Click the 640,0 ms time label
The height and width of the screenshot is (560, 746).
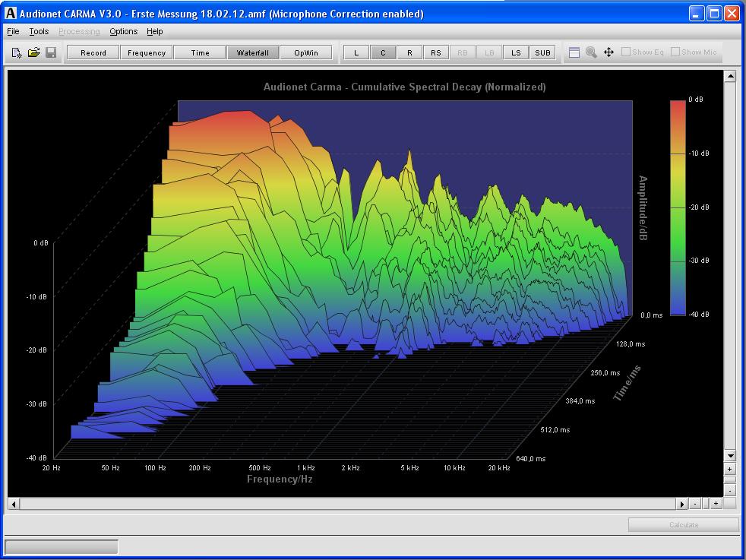(531, 459)
